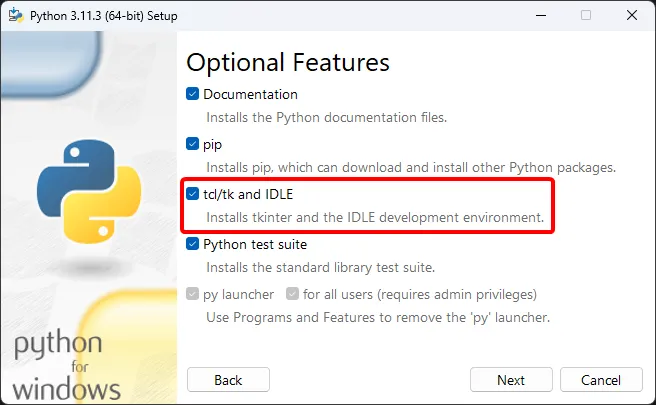656x405 pixels.
Task: Disable the pip optional feature checkbox
Action: point(193,144)
